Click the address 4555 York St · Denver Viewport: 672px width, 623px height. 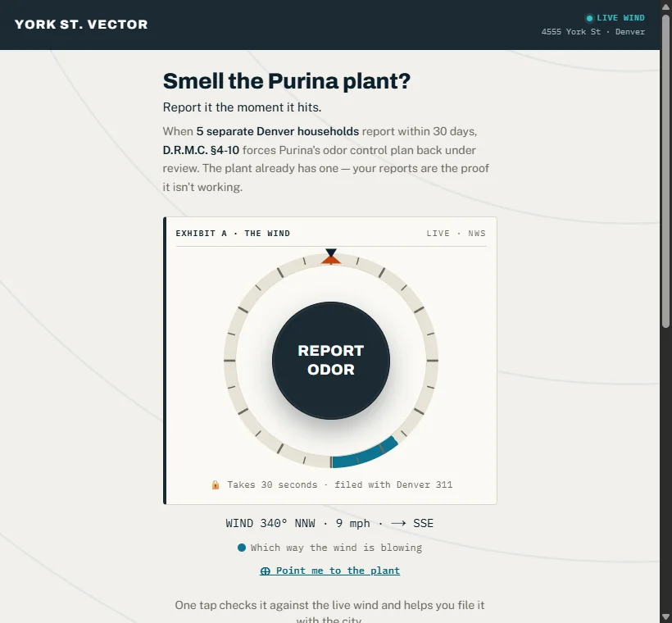tap(593, 32)
